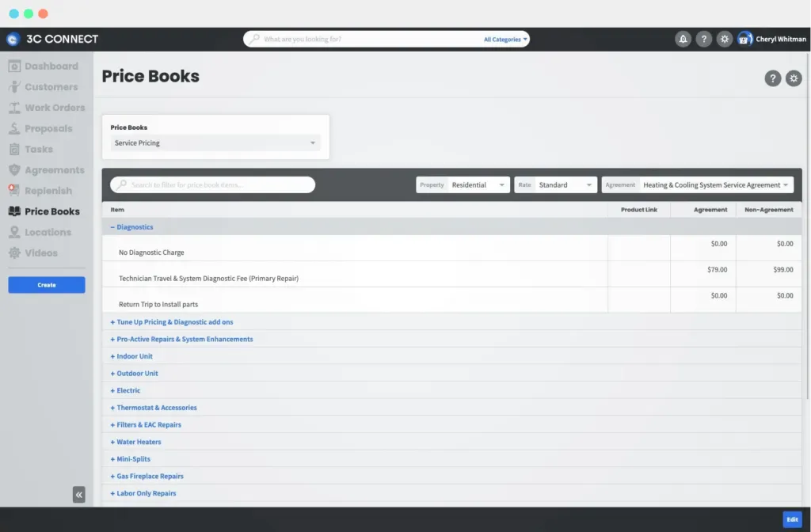Open Price Books page settings gear
The image size is (811, 532).
794,78
